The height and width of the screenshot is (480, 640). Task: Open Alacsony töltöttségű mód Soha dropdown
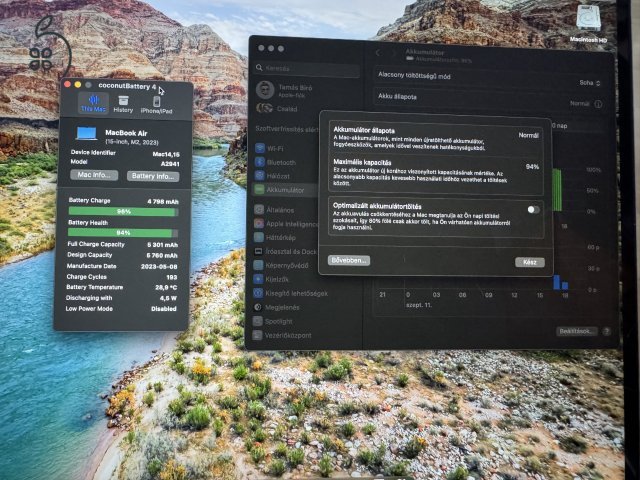point(590,83)
